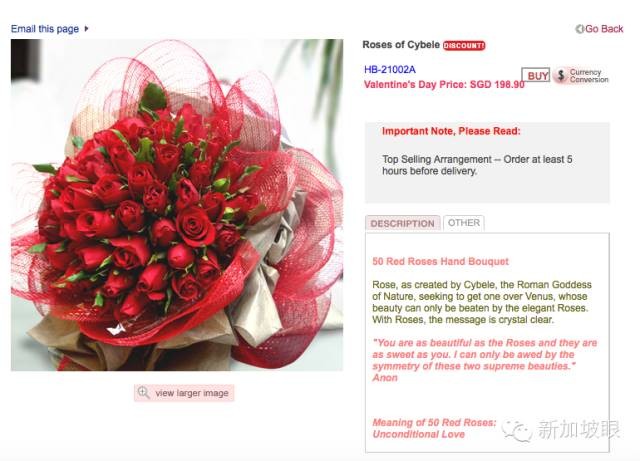
Task: Click the small arrow beside Email this page
Action: 86,29
